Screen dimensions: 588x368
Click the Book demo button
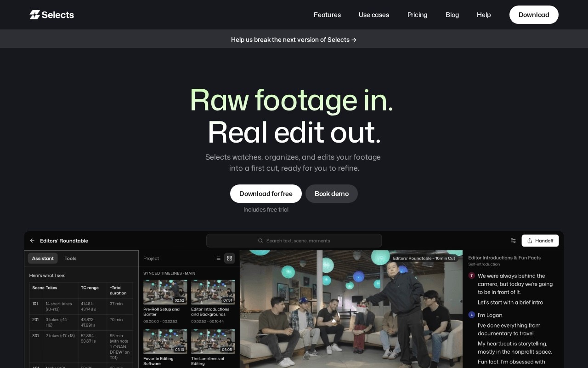pyautogui.click(x=332, y=194)
